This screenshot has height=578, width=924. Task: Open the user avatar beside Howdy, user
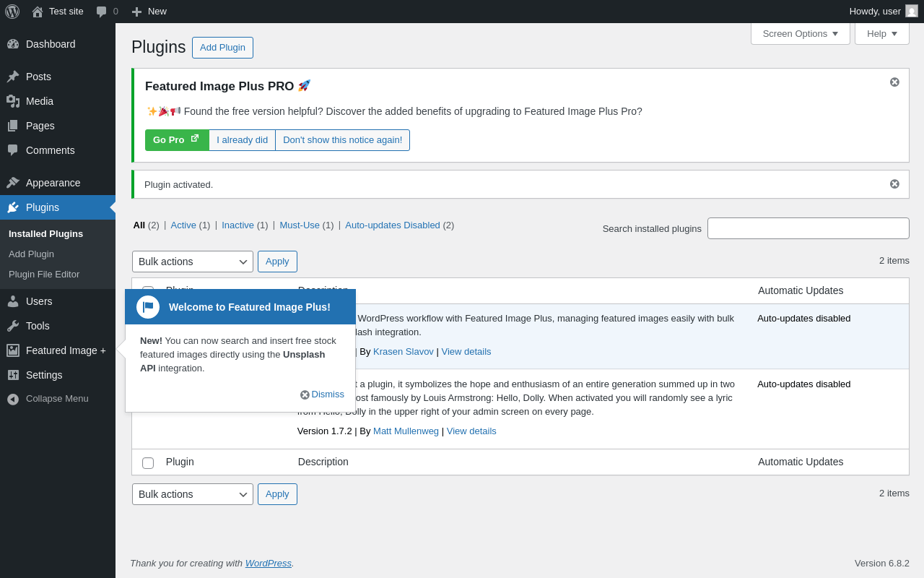(912, 11)
